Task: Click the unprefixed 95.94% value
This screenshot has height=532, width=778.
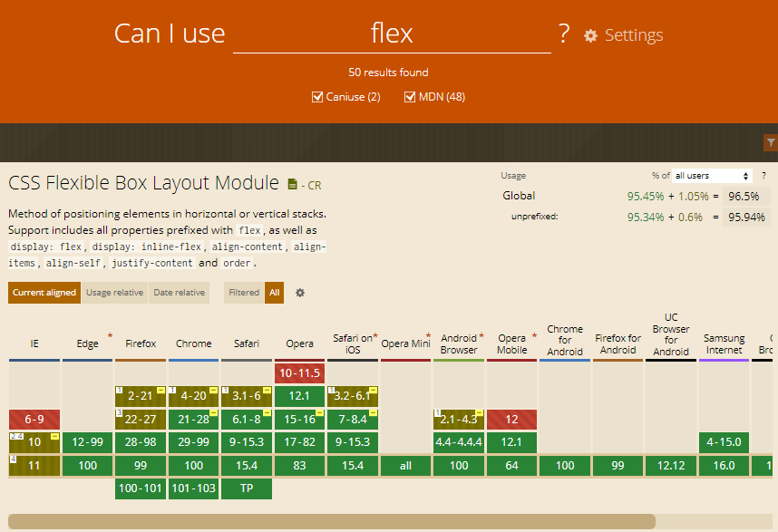Action: click(746, 218)
